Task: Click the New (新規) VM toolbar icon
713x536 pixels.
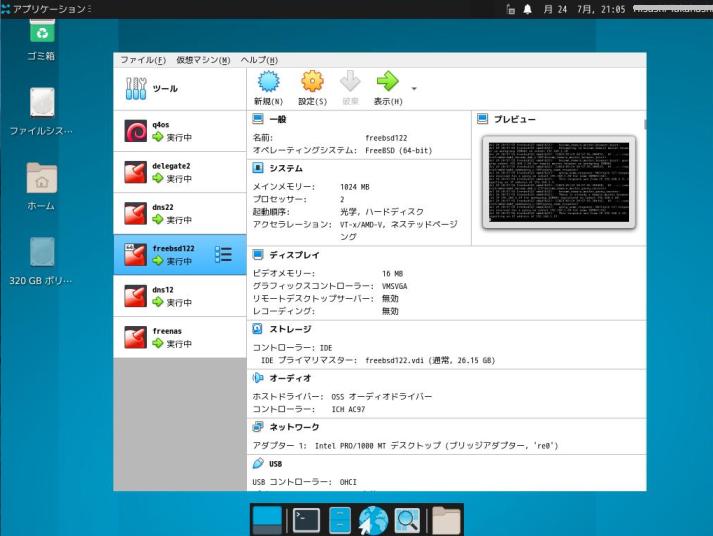Action: click(268, 82)
